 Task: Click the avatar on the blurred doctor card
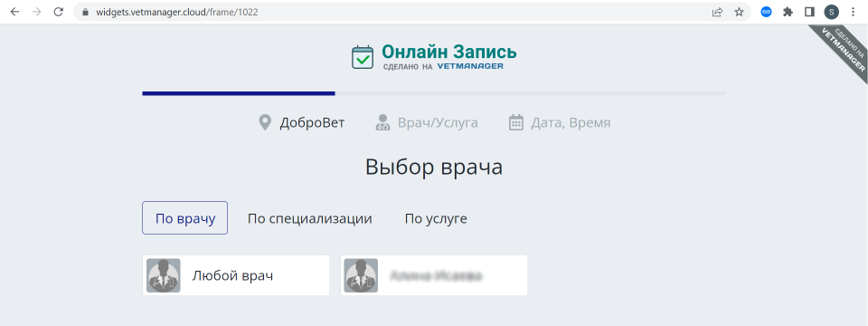pyautogui.click(x=361, y=275)
